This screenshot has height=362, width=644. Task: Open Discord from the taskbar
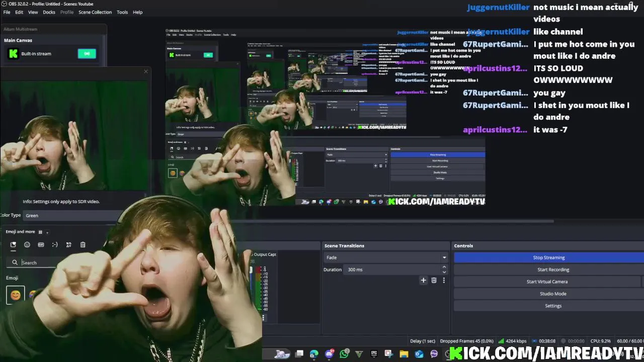(329, 354)
